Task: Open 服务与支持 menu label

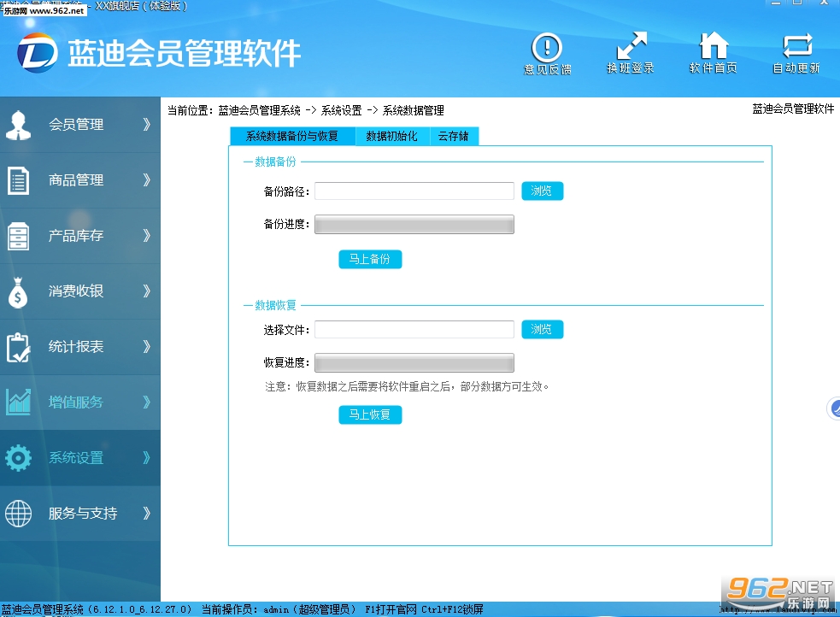Action: pos(83,513)
